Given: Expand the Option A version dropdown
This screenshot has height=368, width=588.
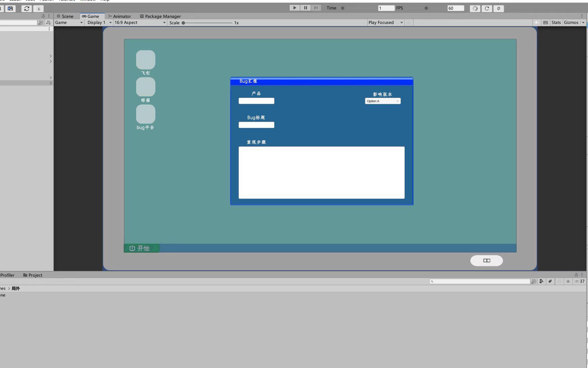Looking at the screenshot, I should pyautogui.click(x=383, y=101).
